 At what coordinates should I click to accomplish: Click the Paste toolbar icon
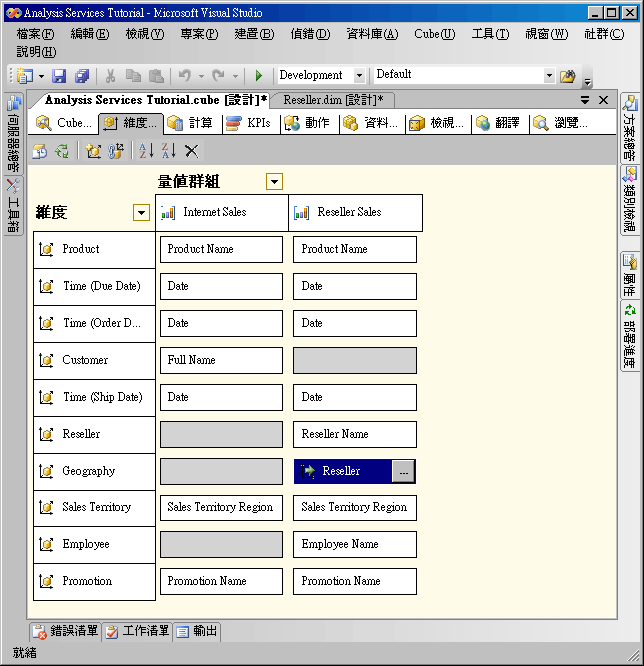point(157,76)
